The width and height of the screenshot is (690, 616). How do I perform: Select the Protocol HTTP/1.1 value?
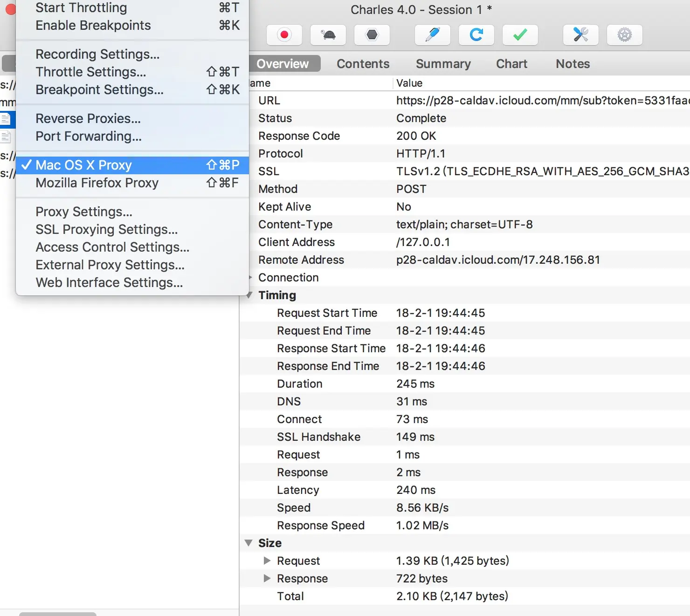[x=421, y=154]
